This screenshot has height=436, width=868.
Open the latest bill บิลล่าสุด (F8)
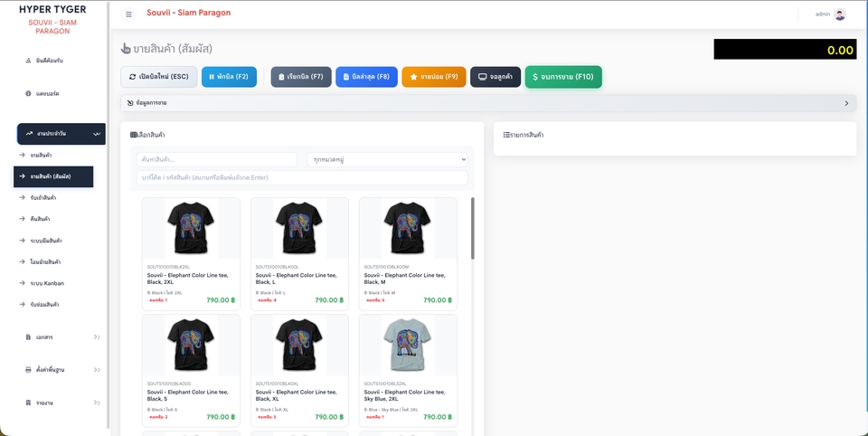366,77
